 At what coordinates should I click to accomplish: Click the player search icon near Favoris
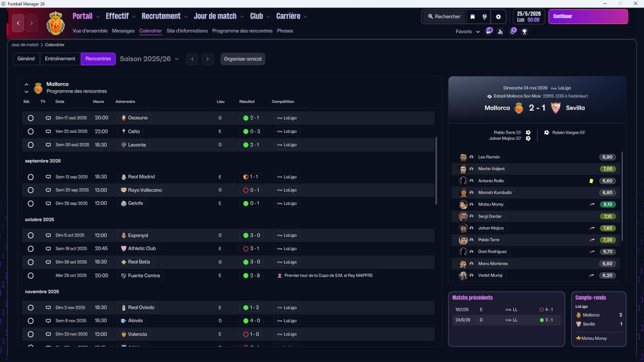tap(500, 32)
